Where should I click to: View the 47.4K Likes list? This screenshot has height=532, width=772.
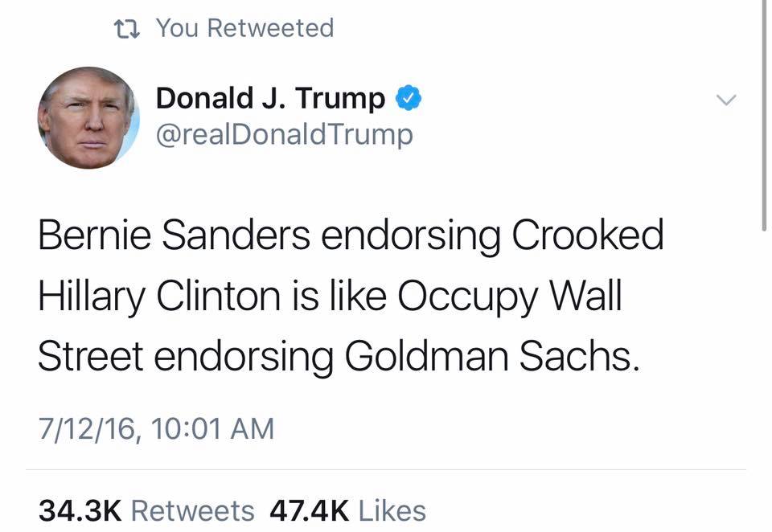coord(347,510)
